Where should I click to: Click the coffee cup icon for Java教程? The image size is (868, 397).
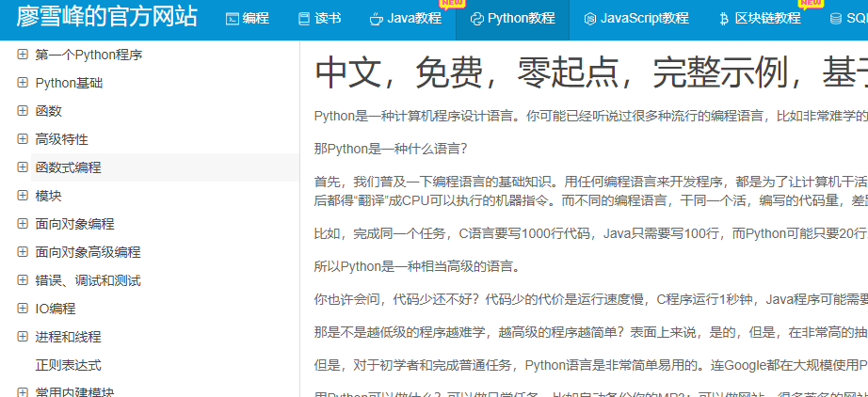pyautogui.click(x=377, y=19)
